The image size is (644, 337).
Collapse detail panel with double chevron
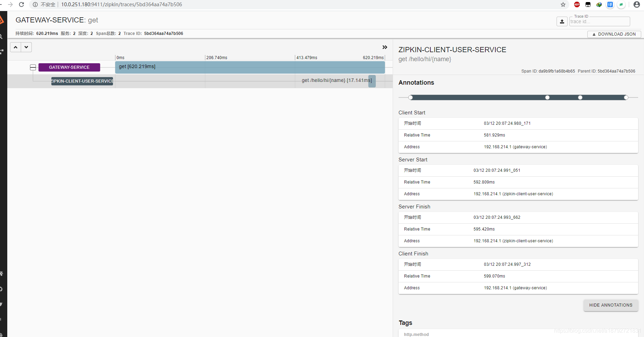(x=385, y=47)
